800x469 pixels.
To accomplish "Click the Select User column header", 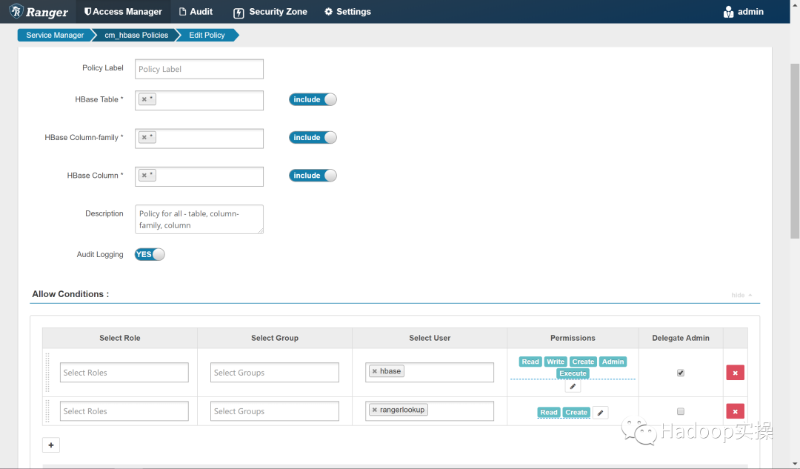I will click(430, 338).
